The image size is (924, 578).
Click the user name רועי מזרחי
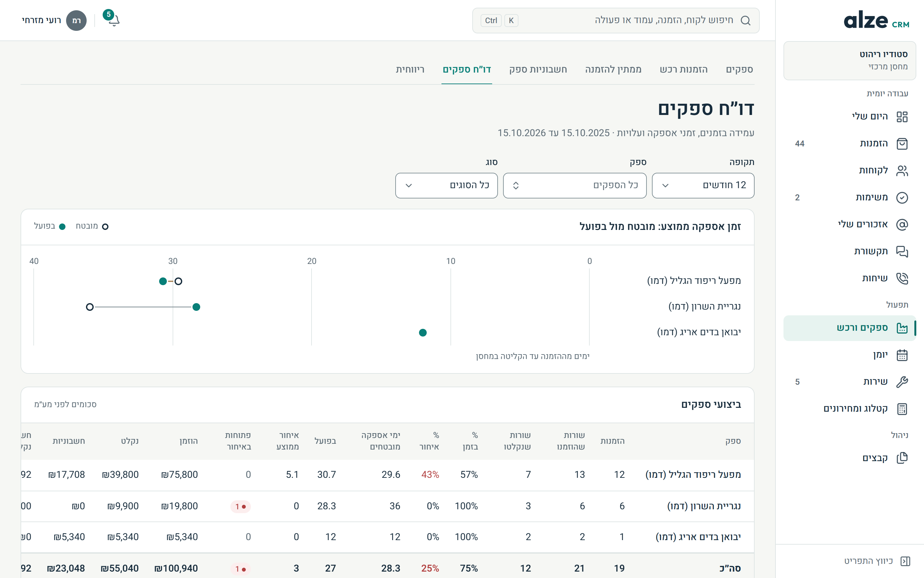41,20
